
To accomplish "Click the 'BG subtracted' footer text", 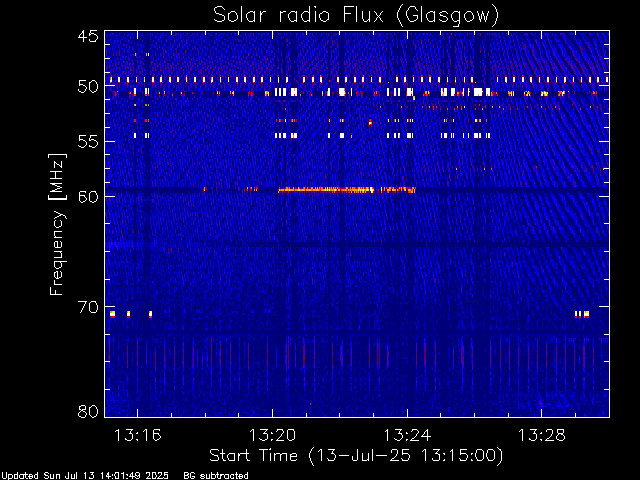I will click(x=216, y=476).
